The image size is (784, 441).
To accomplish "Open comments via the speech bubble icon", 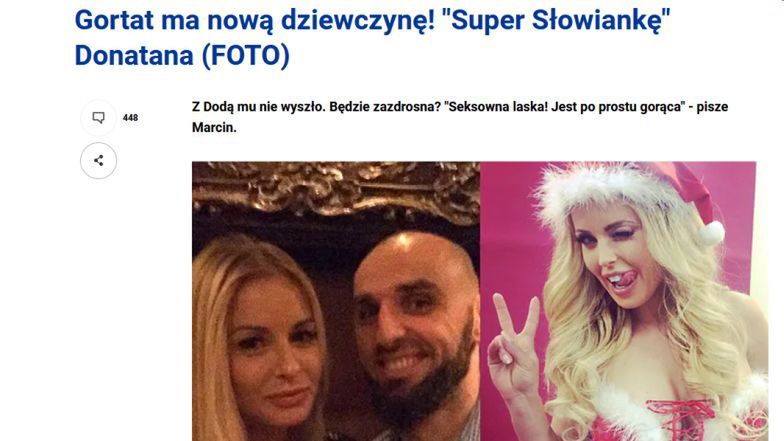I will 98,118.
